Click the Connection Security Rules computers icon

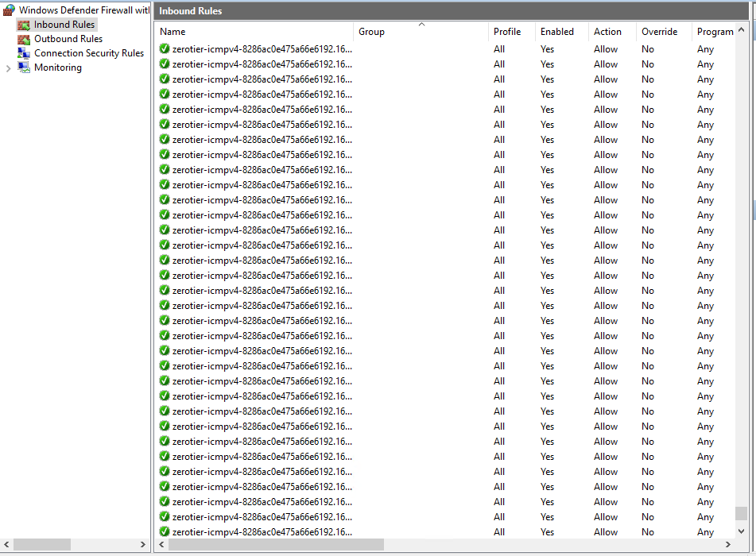24,53
